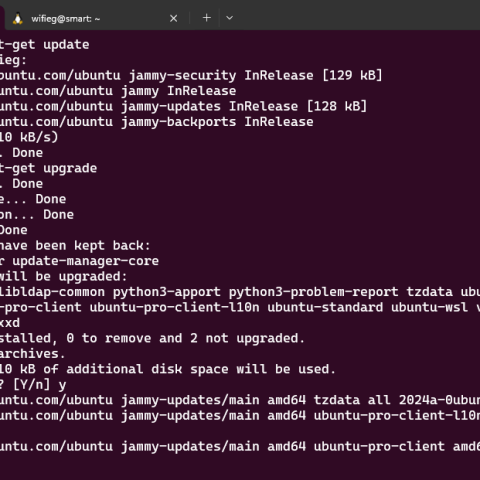Click the jammy-backports InRelease line

pos(157,122)
